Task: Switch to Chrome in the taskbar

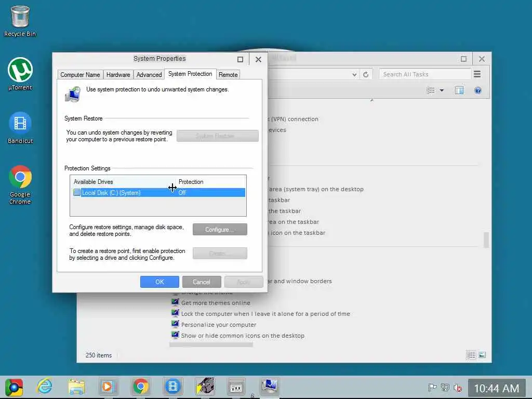Action: (140, 387)
